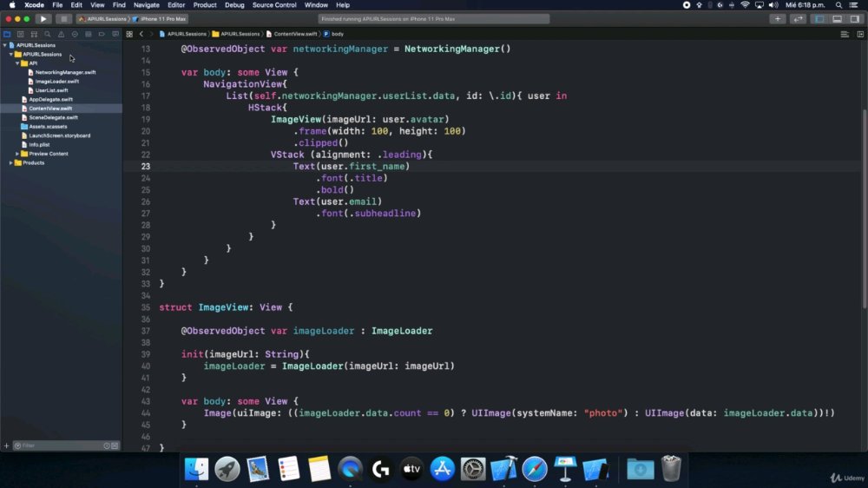Show the Find navigator search icon
Viewport: 868px width, 488px height.
(47, 35)
